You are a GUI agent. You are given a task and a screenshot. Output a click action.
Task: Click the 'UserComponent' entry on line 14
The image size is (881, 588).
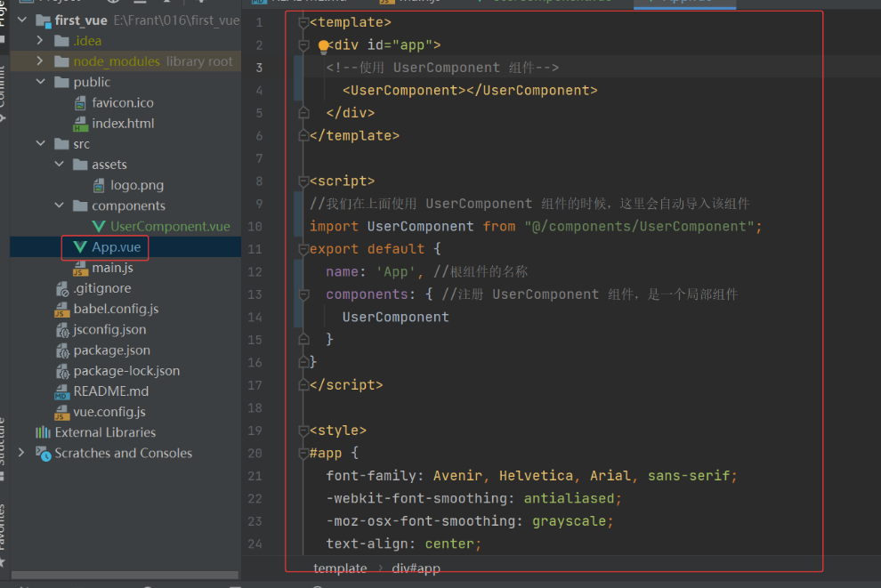[395, 317]
